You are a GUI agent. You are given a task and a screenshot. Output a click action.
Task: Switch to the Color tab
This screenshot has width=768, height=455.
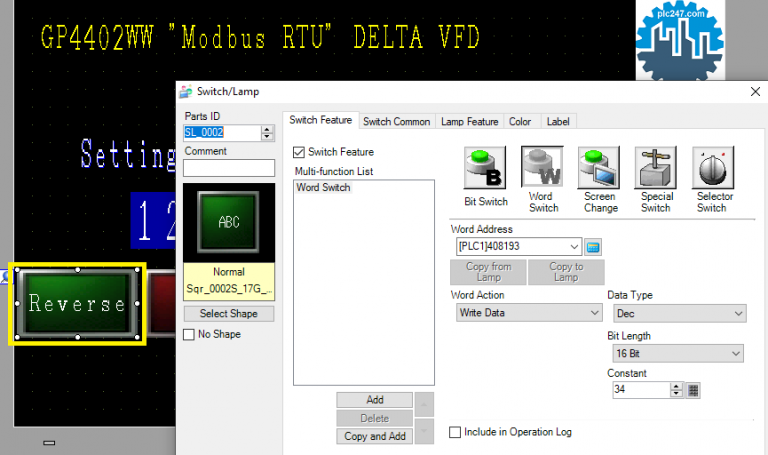tap(520, 121)
